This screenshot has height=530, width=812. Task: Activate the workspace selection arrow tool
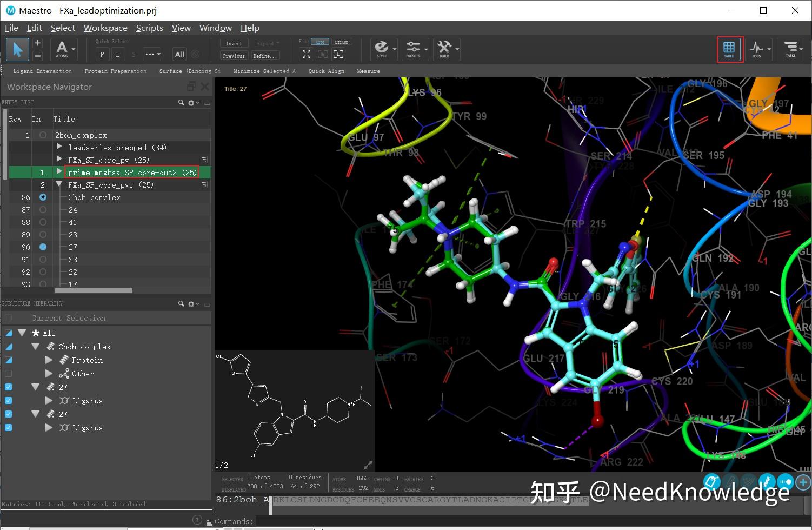click(x=17, y=49)
